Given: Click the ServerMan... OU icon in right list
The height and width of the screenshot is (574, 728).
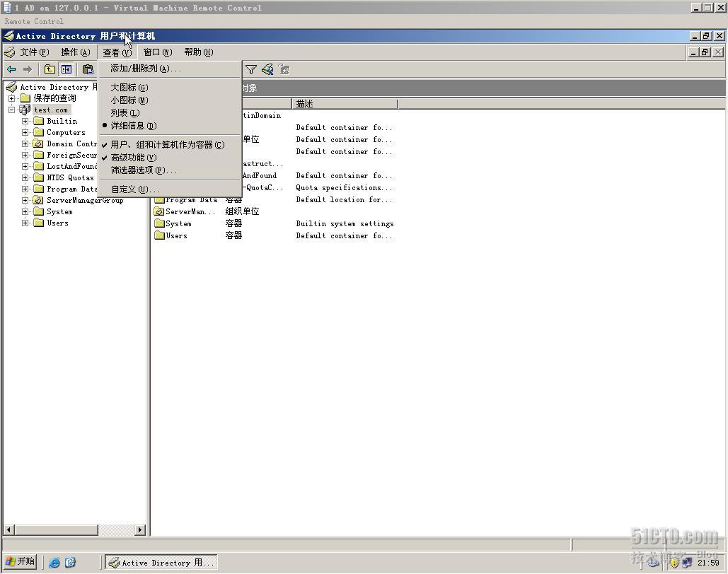Looking at the screenshot, I should pyautogui.click(x=160, y=211).
